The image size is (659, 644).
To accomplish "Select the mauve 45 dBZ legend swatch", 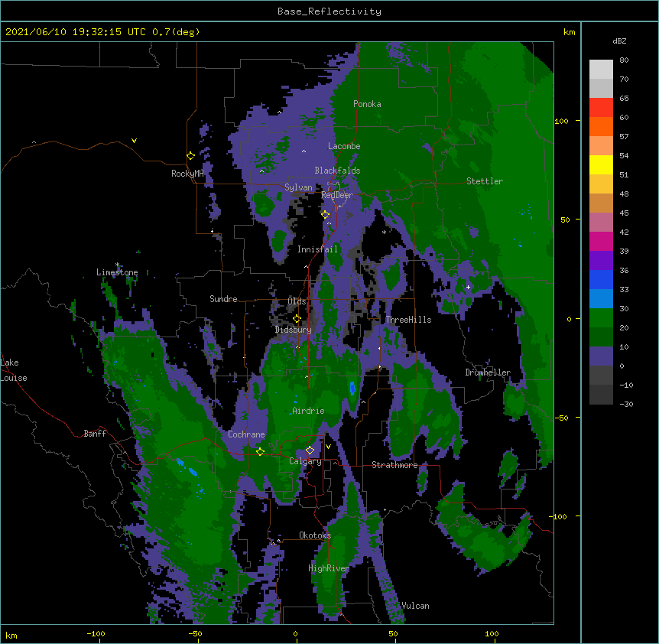I will pyautogui.click(x=601, y=222).
